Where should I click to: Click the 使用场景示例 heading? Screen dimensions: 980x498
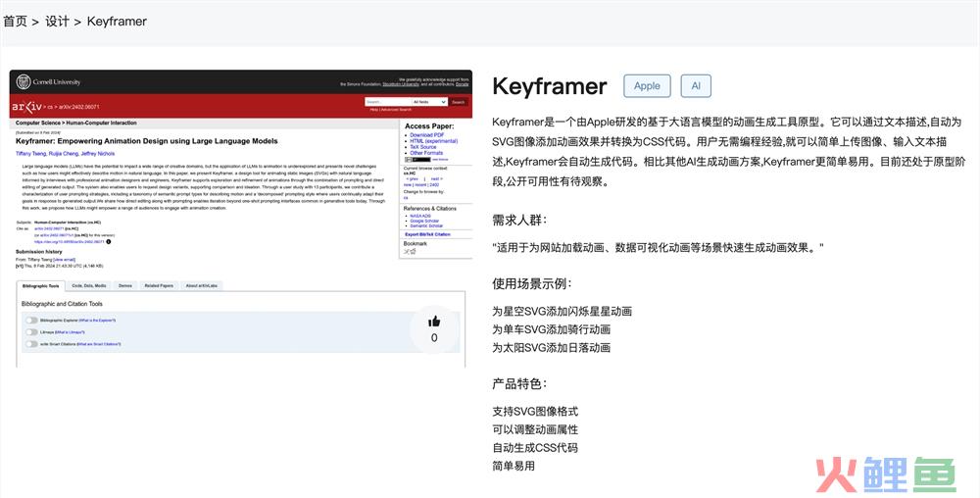coord(532,283)
